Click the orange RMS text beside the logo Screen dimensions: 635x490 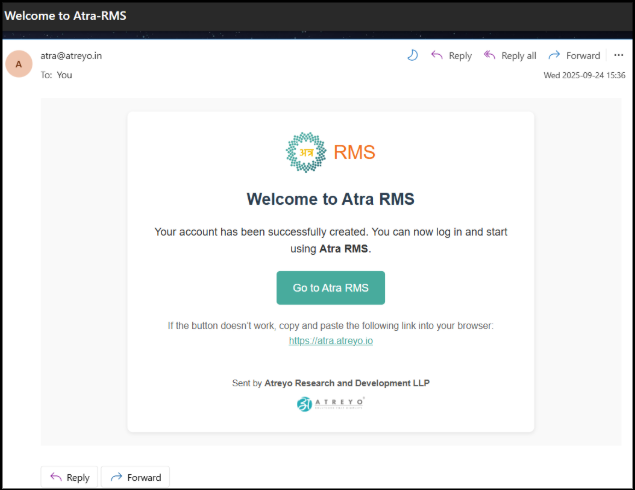[354, 152]
